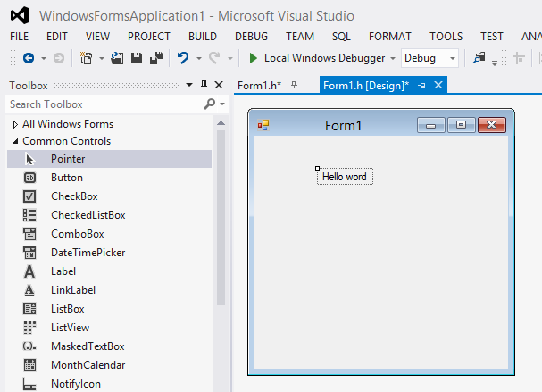The height and width of the screenshot is (392, 542).
Task: Open the DEBUG menu
Action: tap(251, 37)
